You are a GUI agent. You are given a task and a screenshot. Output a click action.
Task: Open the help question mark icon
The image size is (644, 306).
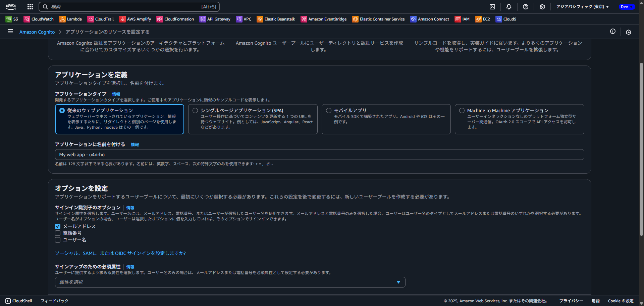coord(526,7)
